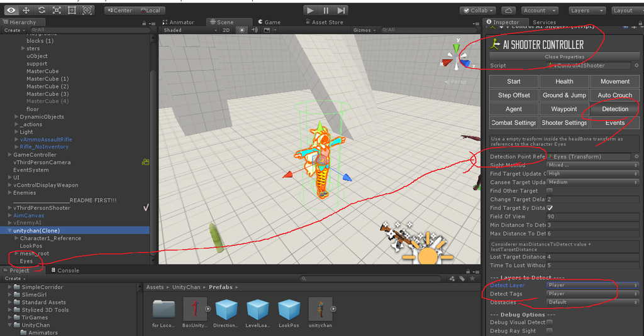Viewport: 644px width, 336px height.
Task: Enable Debug Visual Detection checkbox
Action: pyautogui.click(x=550, y=322)
